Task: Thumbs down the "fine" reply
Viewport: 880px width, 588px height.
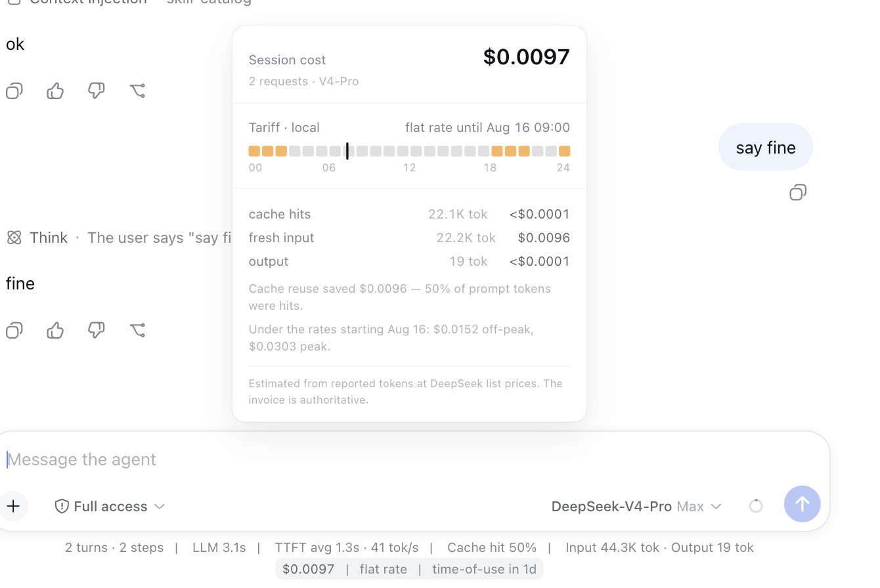Action: click(x=97, y=330)
